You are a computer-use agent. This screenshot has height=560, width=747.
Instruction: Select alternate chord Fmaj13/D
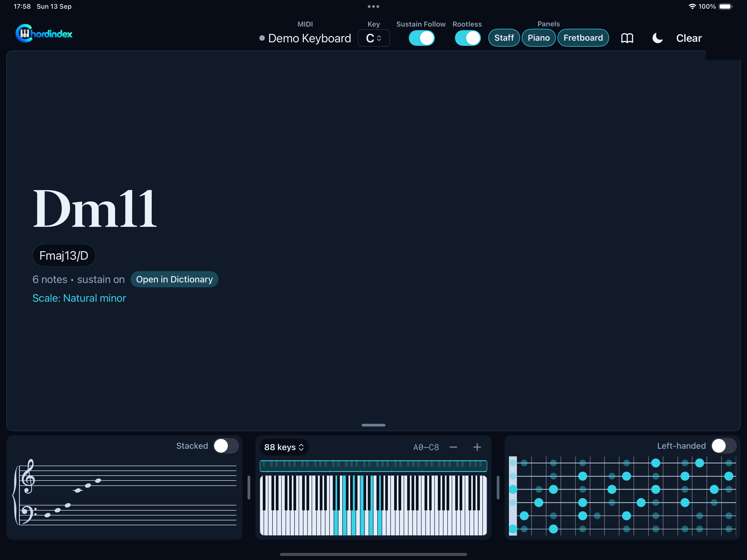[x=64, y=256]
